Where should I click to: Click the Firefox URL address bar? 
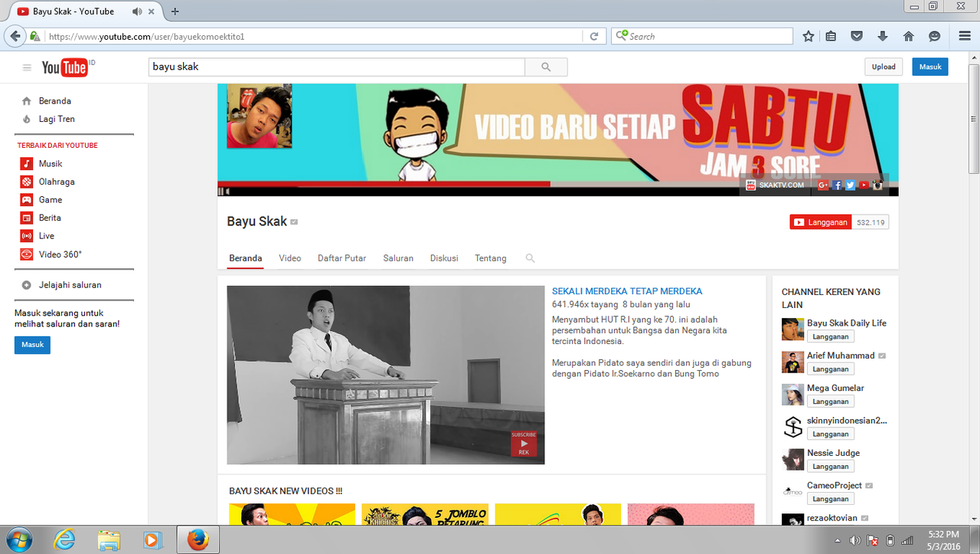314,36
